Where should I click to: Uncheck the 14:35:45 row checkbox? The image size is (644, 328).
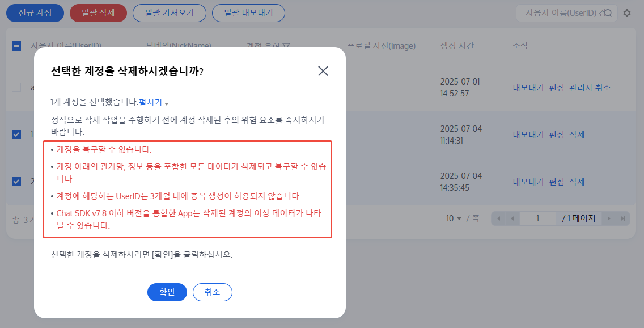click(x=16, y=182)
